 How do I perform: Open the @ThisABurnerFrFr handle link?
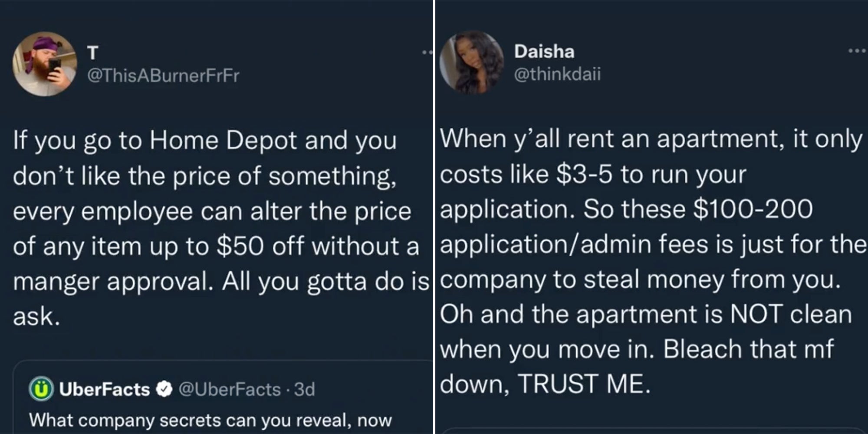pos(163,76)
